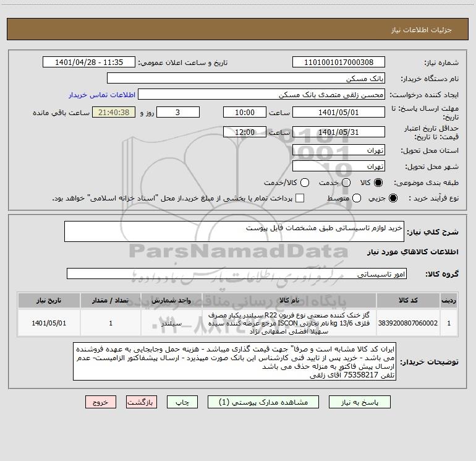The height and width of the screenshot is (461, 476).
Task: Click the تعداد / مقدار column header
Action: (x=111, y=300)
